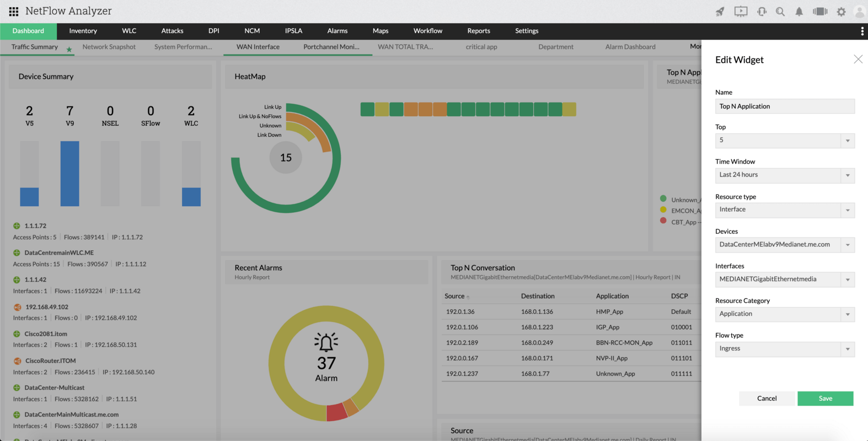Switch to the Network Snapshot tab
The width and height of the screenshot is (868, 441).
109,47
